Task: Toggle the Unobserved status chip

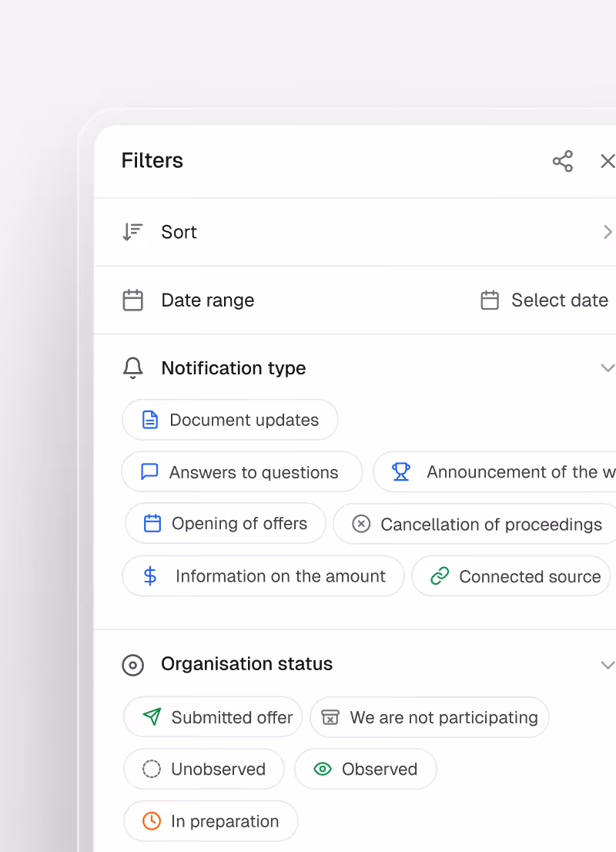Action: (x=204, y=769)
